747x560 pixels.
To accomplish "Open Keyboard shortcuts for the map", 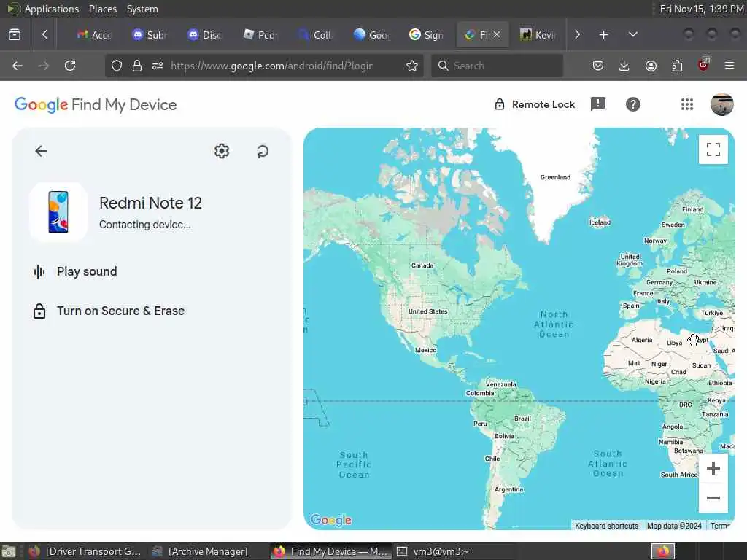I will (606, 526).
